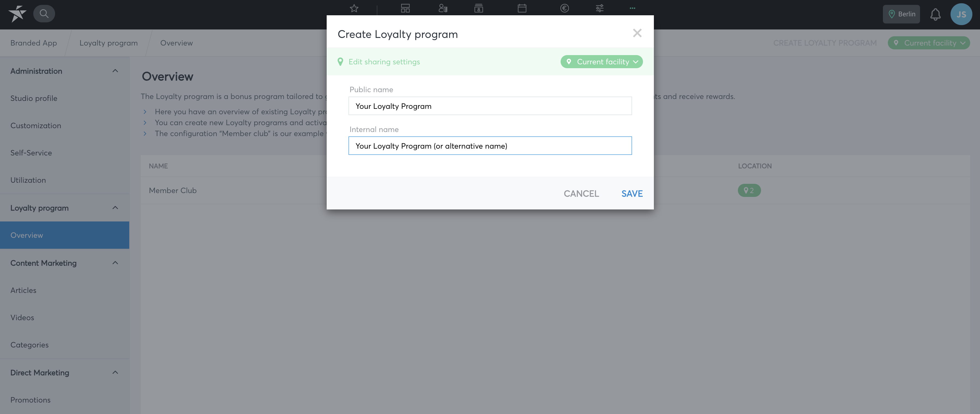Collapse the Direct Marketing section
Viewport: 980px width, 414px height.
pyautogui.click(x=115, y=373)
